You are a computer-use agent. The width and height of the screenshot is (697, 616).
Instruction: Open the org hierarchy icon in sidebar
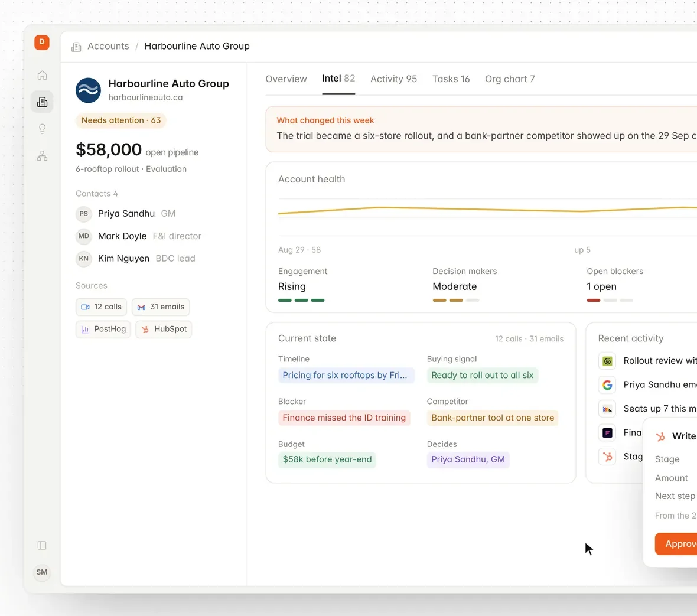[x=42, y=155]
